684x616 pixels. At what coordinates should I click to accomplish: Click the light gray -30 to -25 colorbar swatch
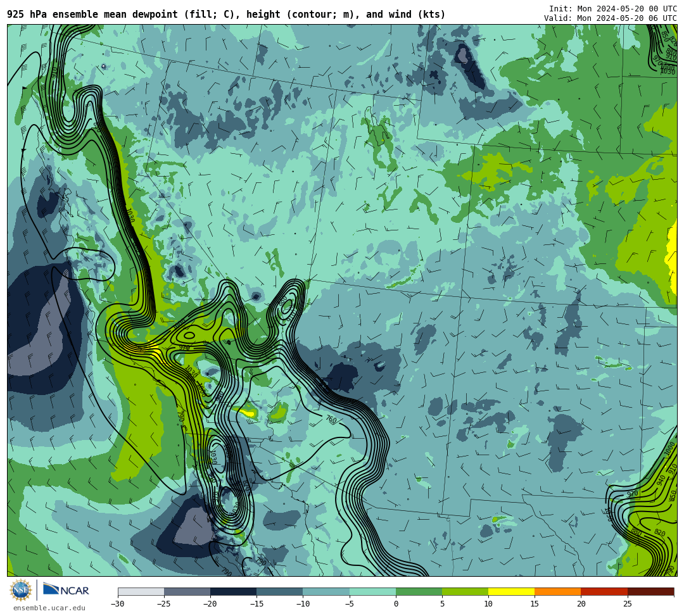pyautogui.click(x=141, y=591)
